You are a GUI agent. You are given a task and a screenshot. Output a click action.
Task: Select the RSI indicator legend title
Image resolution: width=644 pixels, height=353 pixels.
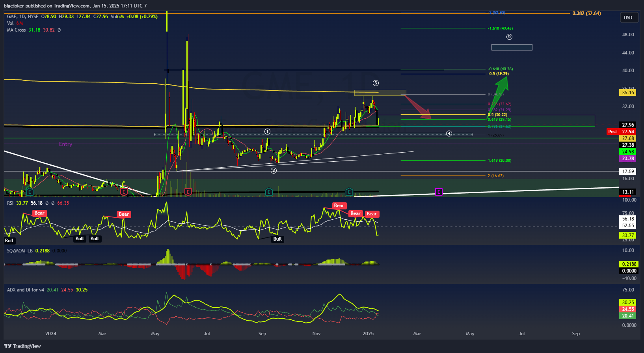pyautogui.click(x=10, y=203)
